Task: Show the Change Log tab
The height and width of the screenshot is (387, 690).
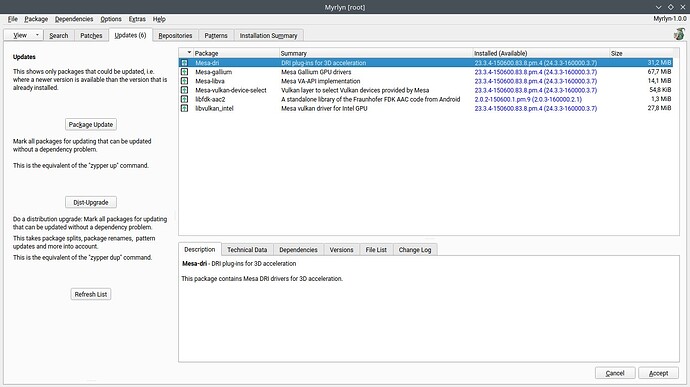Action: tap(415, 250)
